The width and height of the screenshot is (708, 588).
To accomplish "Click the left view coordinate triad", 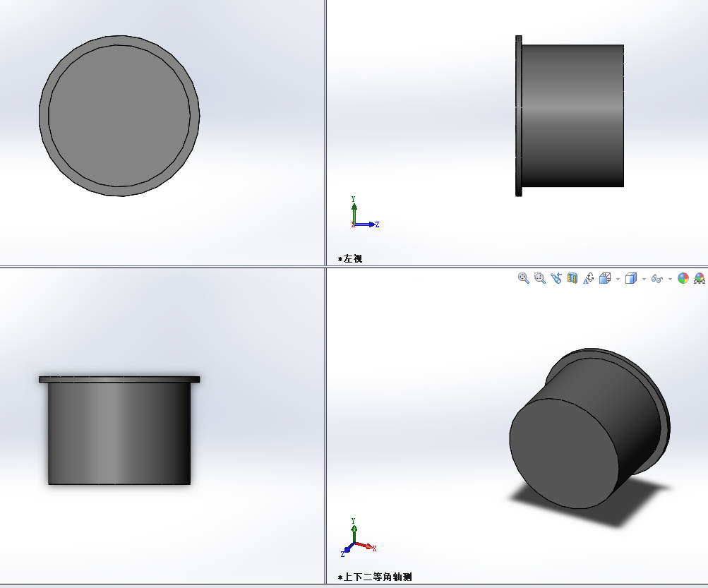I will (x=364, y=213).
